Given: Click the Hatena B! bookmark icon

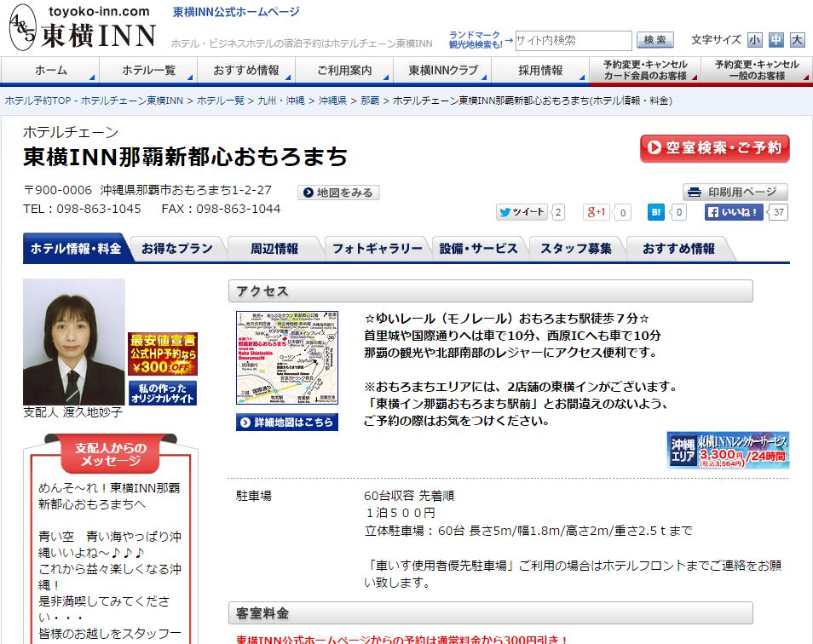Looking at the screenshot, I should coord(656,212).
